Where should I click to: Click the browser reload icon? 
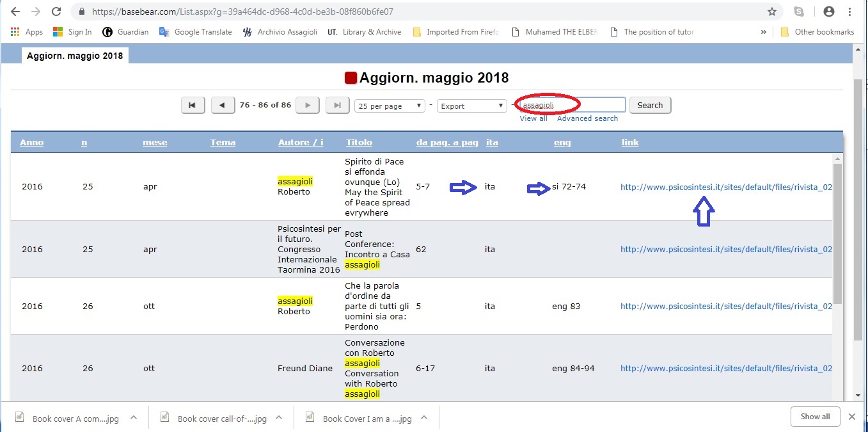pos(56,12)
